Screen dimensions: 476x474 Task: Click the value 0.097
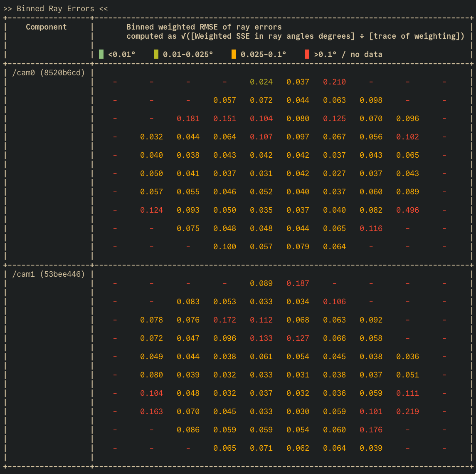click(298, 137)
